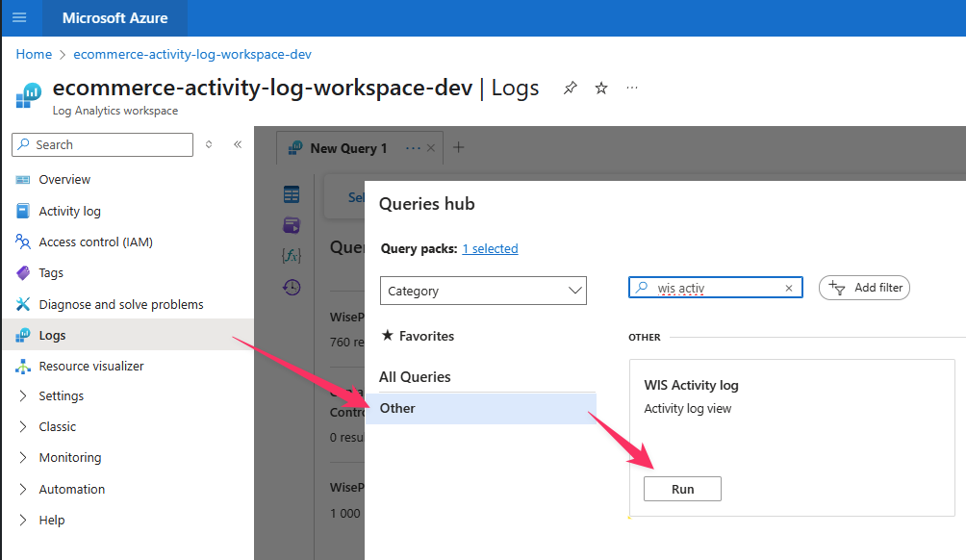Open the 1 selected query packs link
This screenshot has height=560, width=966.
pos(491,248)
